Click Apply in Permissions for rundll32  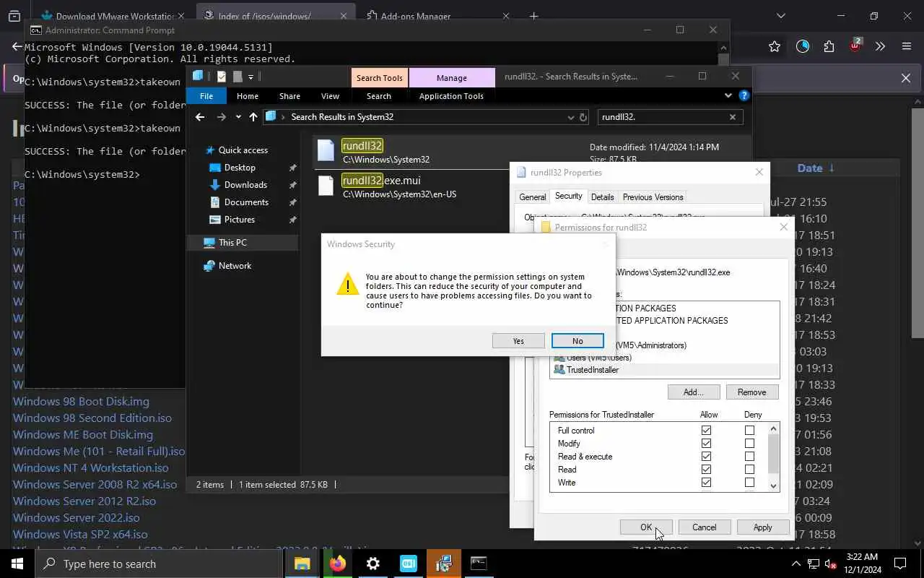(762, 527)
